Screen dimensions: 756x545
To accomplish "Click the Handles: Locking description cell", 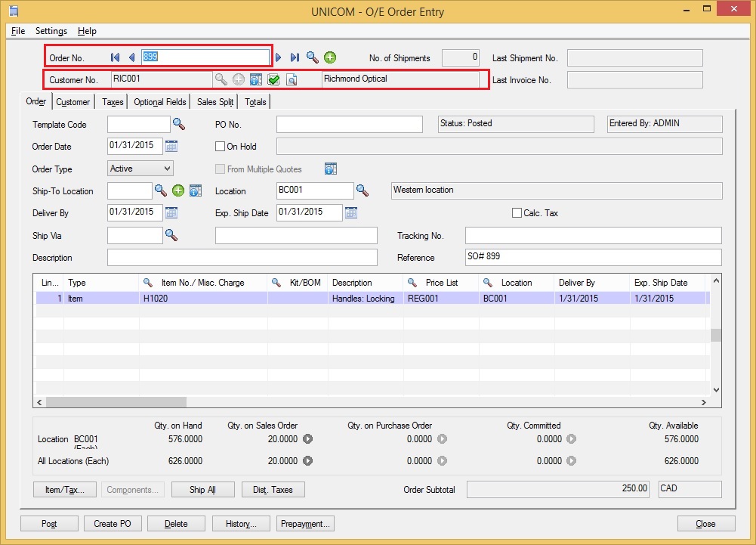I will [x=366, y=299].
